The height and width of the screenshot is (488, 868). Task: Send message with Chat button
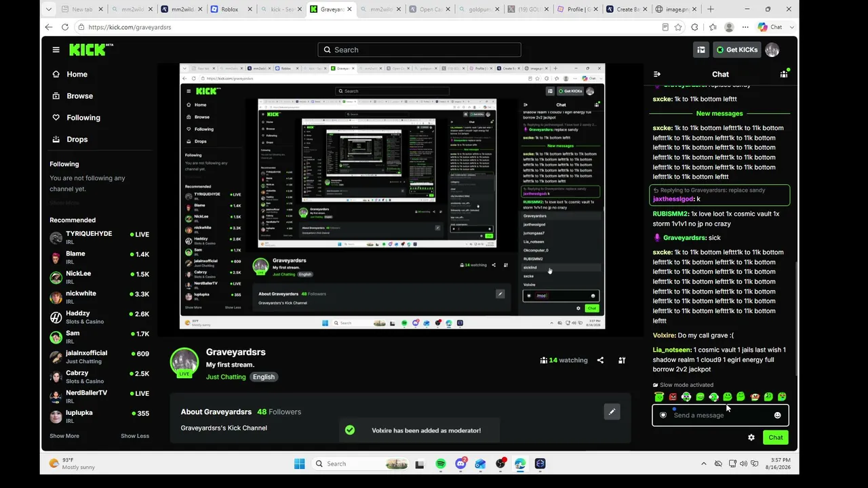coord(776,438)
